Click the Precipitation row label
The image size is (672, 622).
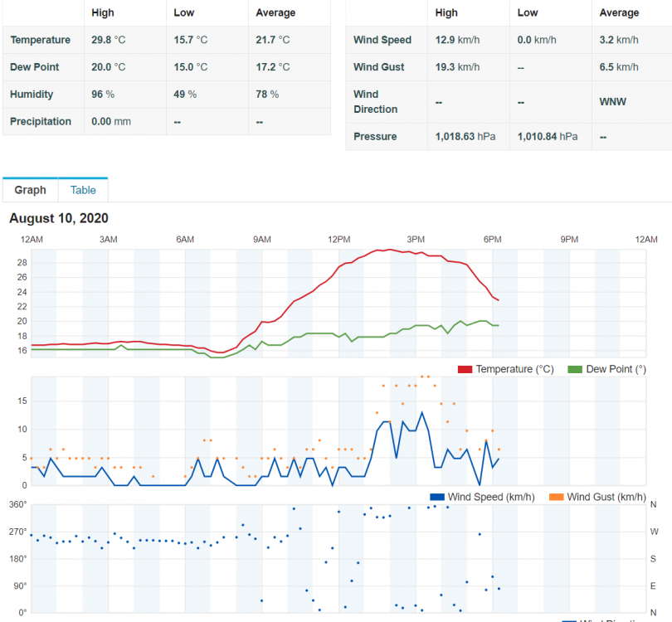pos(41,122)
